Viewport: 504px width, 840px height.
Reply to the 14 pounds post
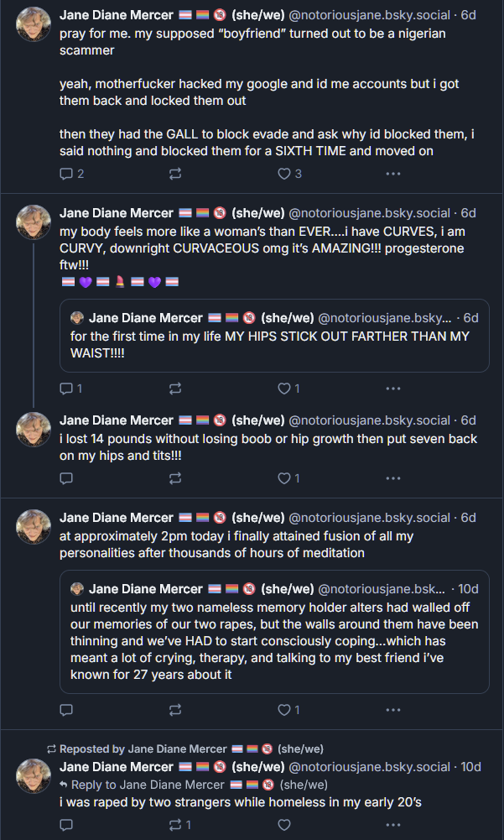click(x=67, y=478)
